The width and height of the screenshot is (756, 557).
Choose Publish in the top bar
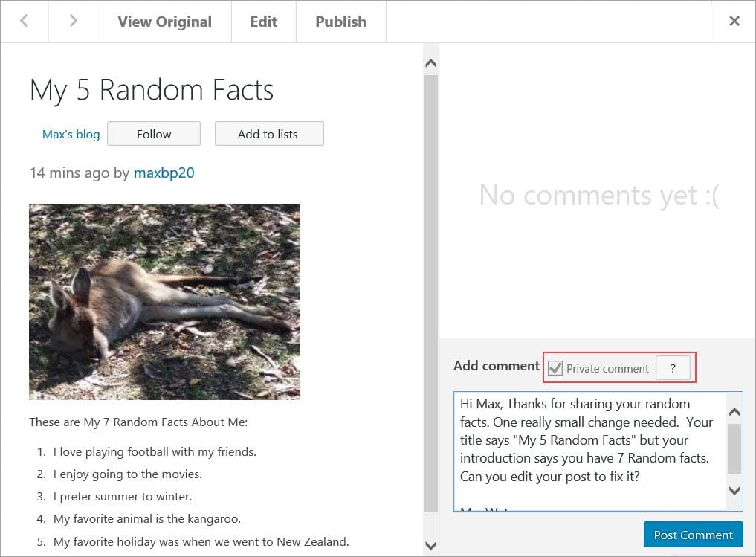pos(340,22)
